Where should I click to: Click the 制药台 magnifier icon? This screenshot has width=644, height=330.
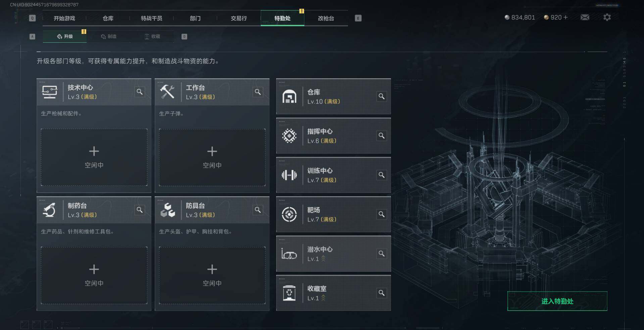pos(140,210)
